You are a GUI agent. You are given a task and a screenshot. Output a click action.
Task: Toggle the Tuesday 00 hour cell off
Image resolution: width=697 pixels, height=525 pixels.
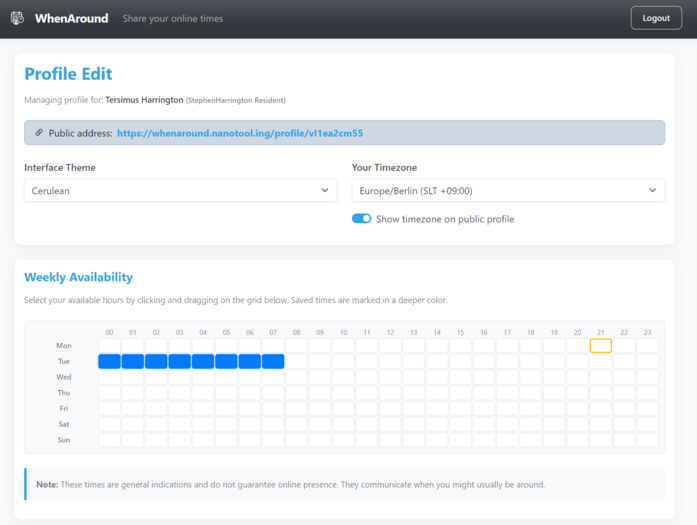point(109,361)
